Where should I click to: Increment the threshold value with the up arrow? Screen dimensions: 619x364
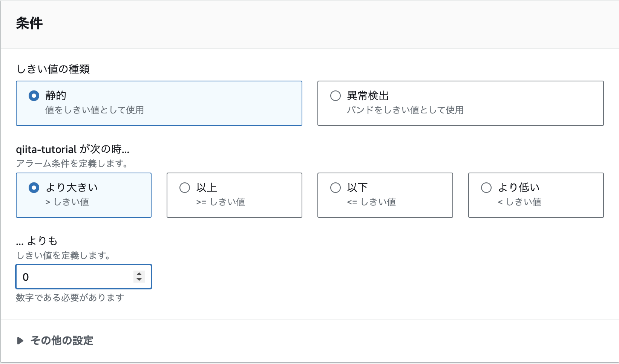(138, 274)
